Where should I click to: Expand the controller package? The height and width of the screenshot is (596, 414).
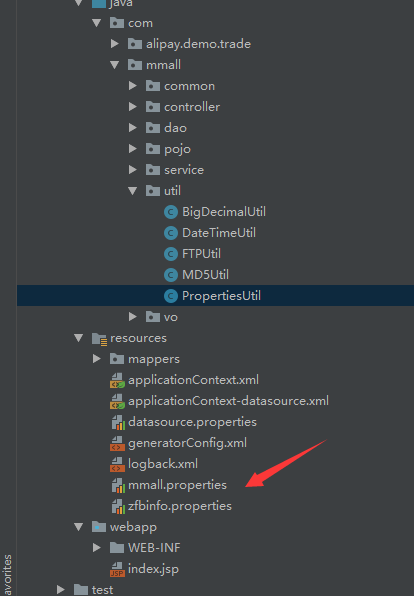click(x=132, y=107)
